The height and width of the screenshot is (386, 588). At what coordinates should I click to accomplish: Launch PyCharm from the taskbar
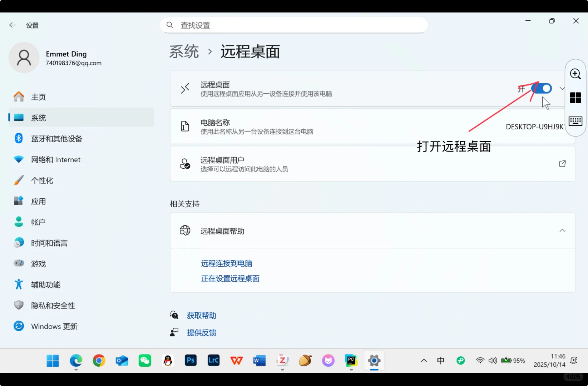point(351,361)
